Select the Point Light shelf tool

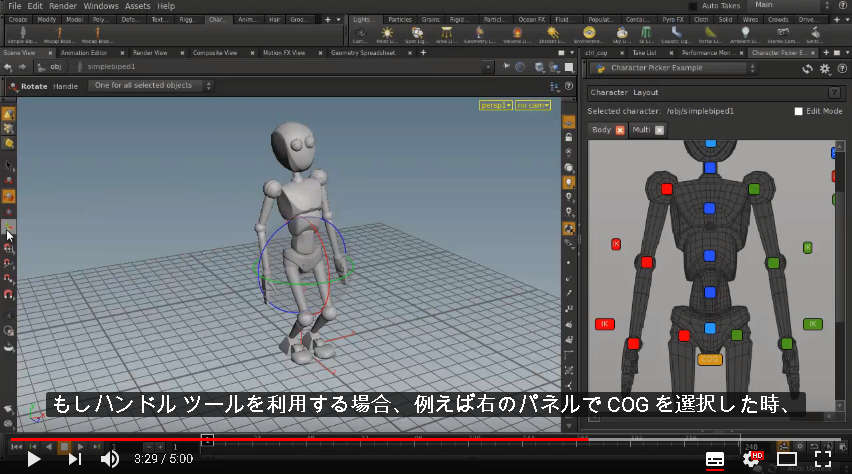[x=387, y=35]
